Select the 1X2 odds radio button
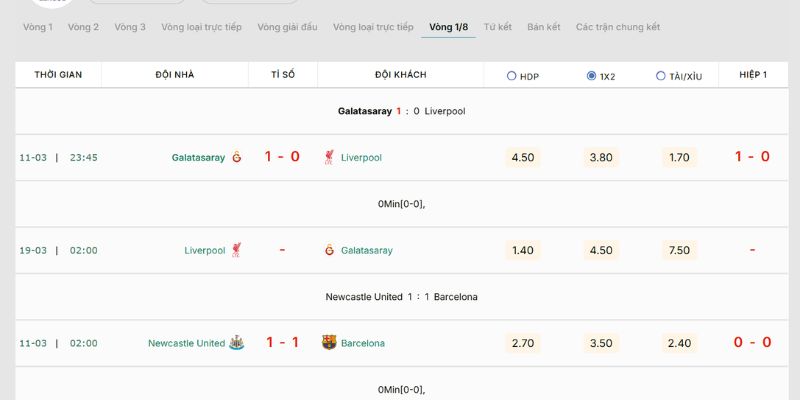The width and height of the screenshot is (800, 400). tap(591, 76)
